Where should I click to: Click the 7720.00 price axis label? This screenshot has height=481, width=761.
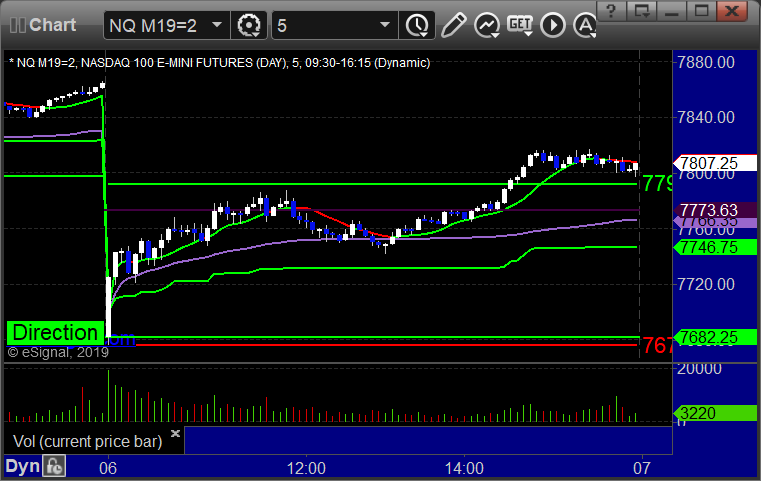coord(706,284)
